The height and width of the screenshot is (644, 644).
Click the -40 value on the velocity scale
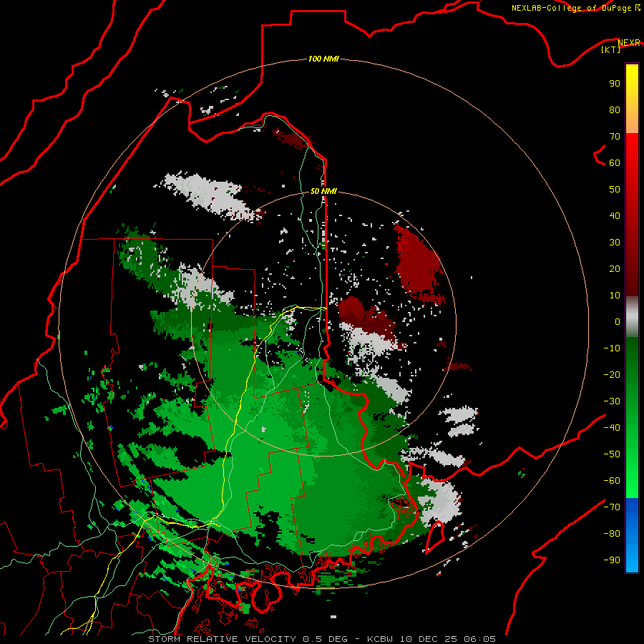click(612, 428)
